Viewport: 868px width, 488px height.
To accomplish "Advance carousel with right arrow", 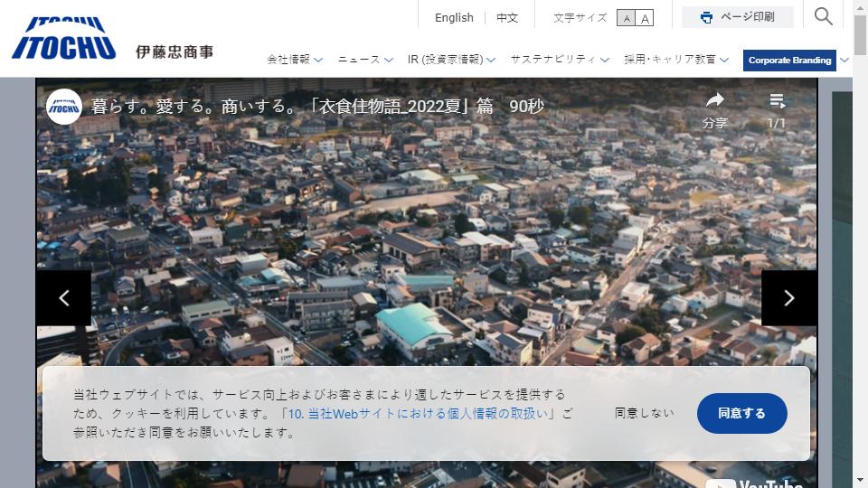I will coord(788,298).
